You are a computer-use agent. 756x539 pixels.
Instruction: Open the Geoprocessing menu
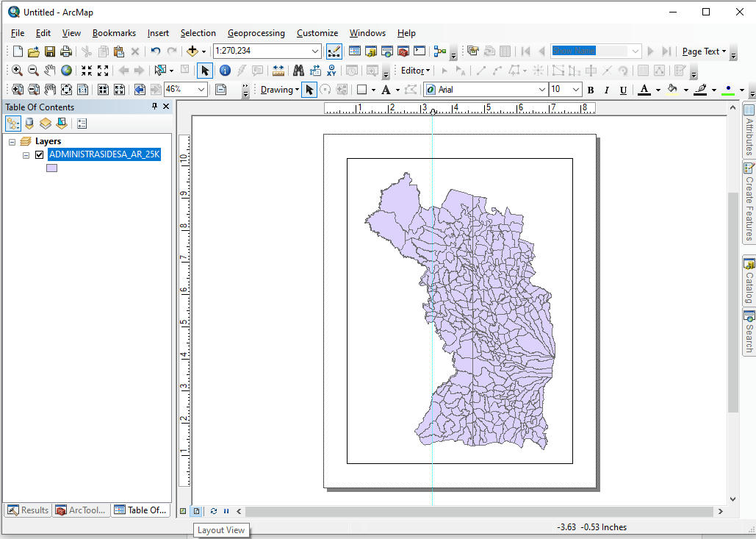[256, 33]
